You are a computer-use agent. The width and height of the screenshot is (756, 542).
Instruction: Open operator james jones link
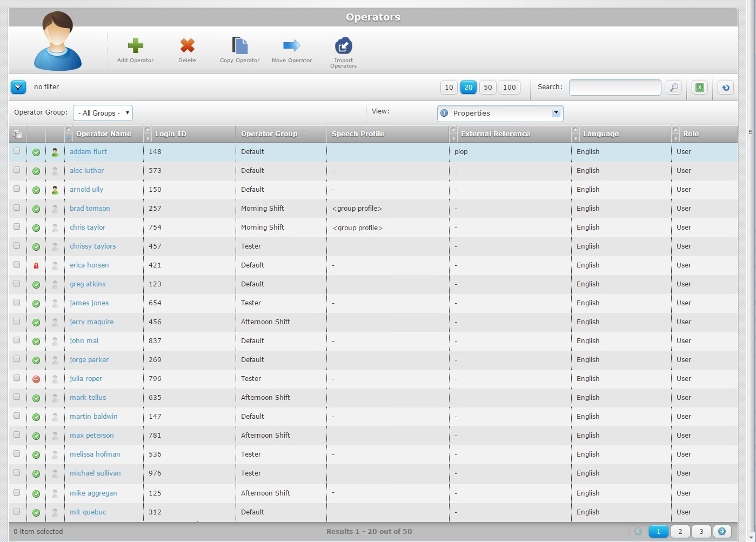pos(89,303)
